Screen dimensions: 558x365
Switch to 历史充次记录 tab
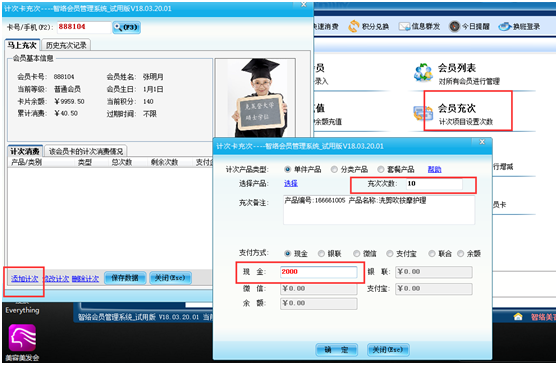tap(66, 45)
